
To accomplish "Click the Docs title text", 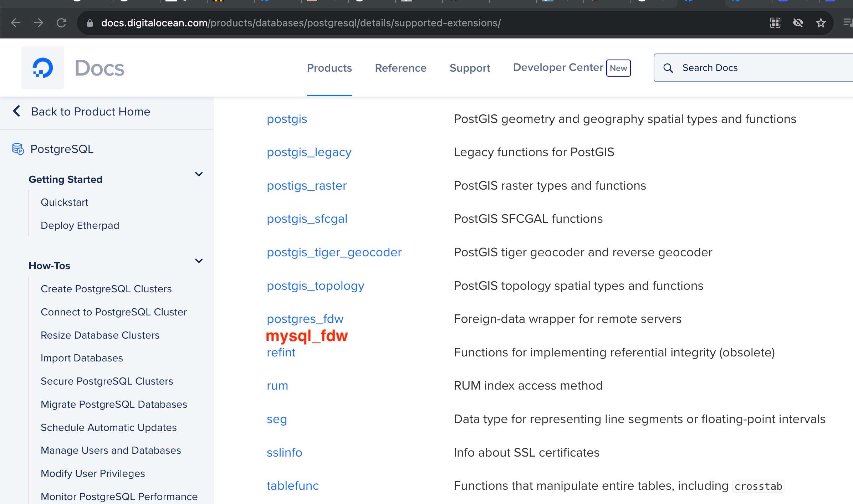I will pos(99,68).
